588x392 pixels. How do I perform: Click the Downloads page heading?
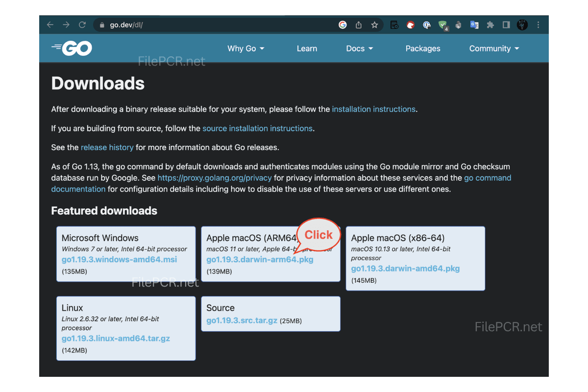(x=98, y=84)
